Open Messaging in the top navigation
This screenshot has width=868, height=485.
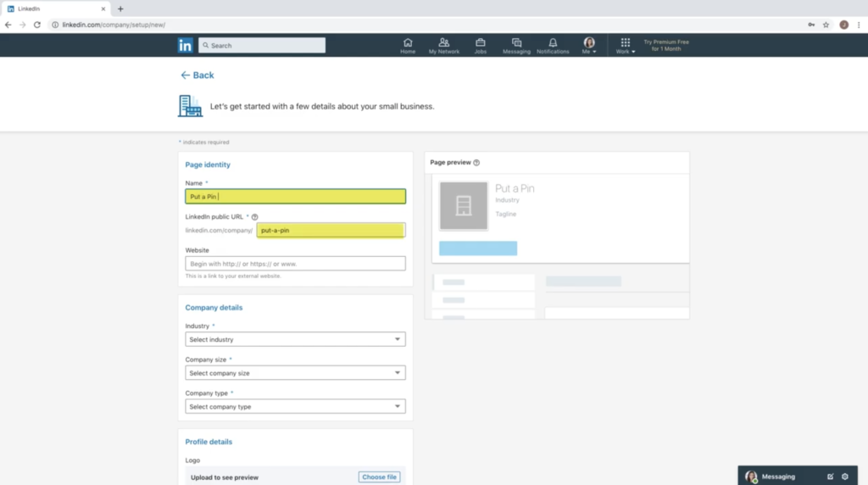(x=516, y=46)
